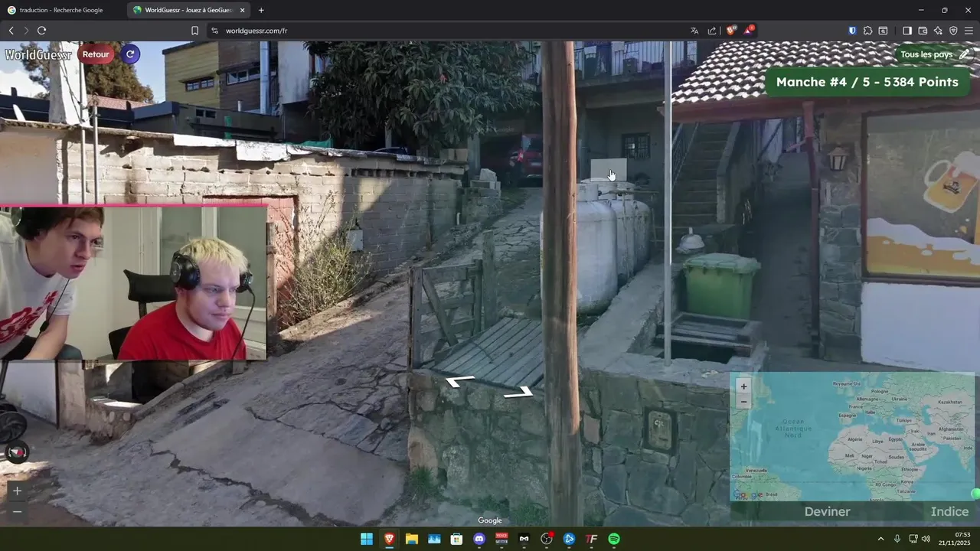This screenshot has width=980, height=551.
Task: Open Spotify from the taskbar
Action: [614, 539]
